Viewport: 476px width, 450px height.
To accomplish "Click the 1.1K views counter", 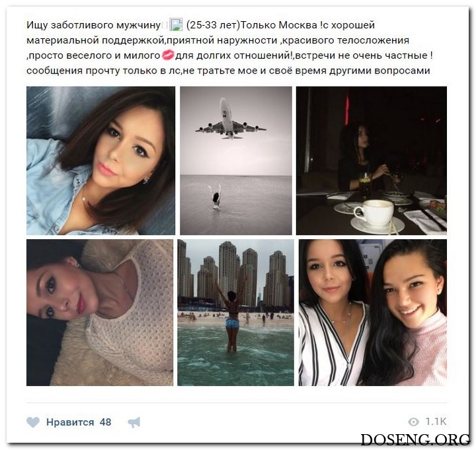I will [436, 422].
